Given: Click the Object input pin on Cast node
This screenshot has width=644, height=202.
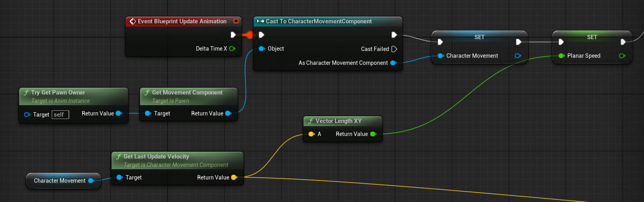Looking at the screenshot, I should (x=262, y=49).
